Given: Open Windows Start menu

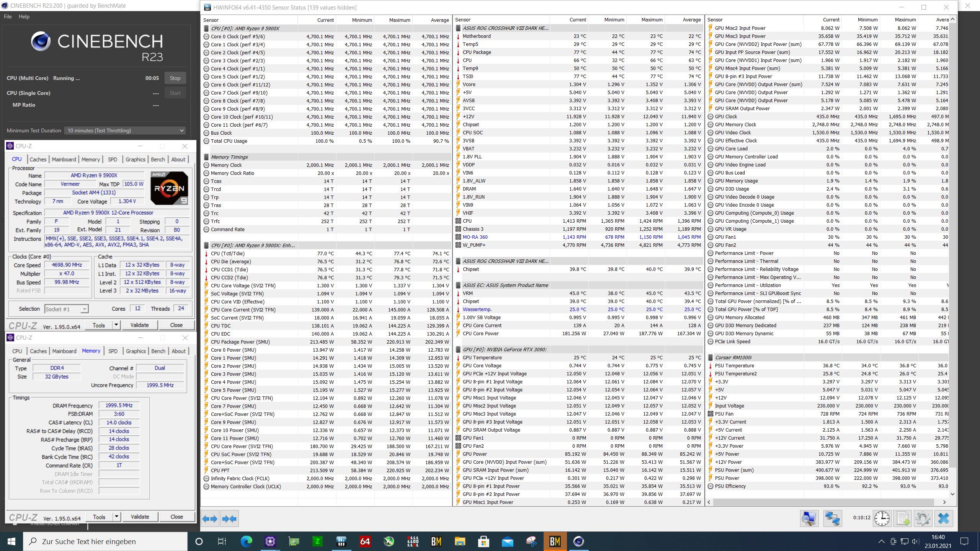Looking at the screenshot, I should tap(11, 541).
